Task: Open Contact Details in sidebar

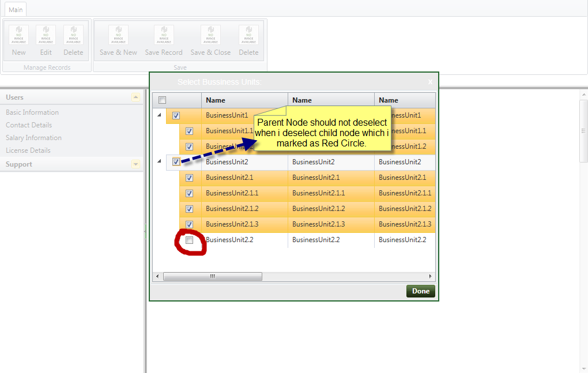Action: 29,125
